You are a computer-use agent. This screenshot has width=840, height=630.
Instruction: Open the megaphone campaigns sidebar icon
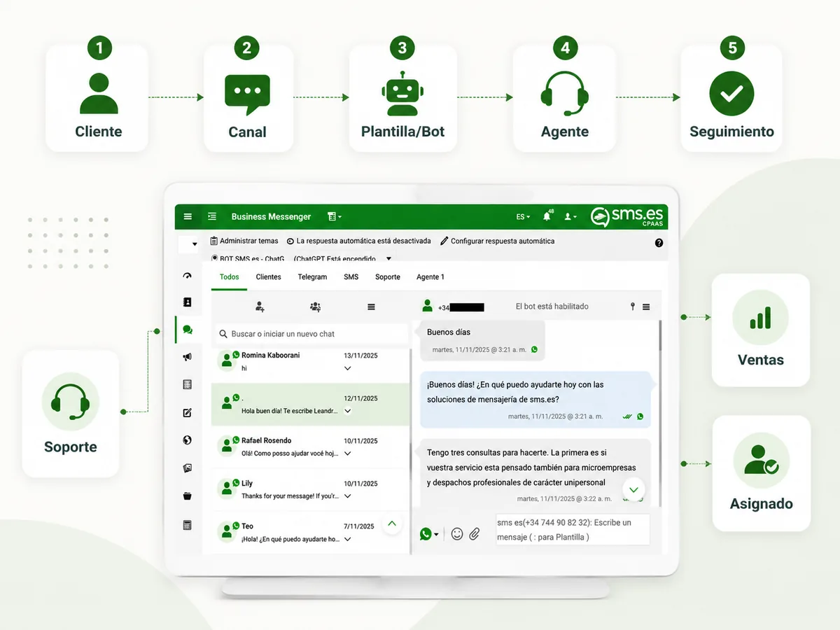point(187,357)
